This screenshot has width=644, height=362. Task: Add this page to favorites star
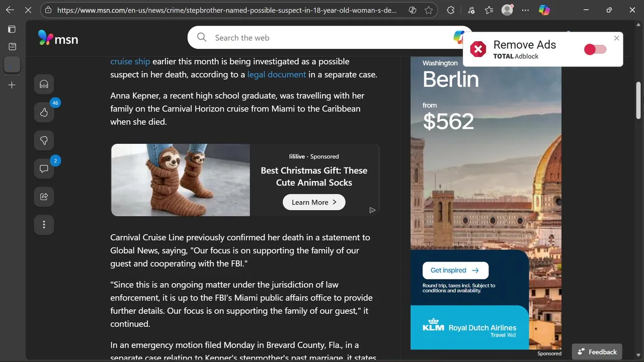tap(429, 10)
